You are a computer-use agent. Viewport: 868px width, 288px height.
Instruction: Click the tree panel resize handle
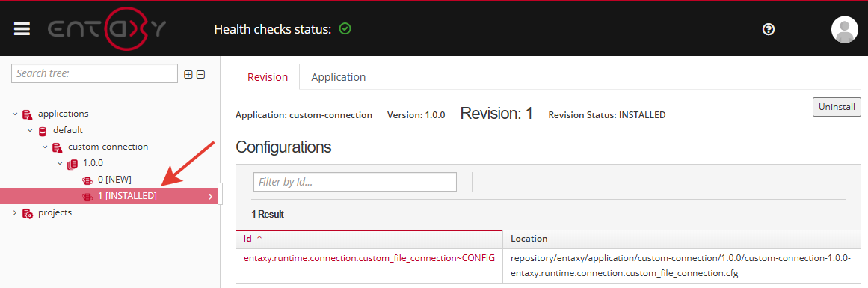coord(221,194)
